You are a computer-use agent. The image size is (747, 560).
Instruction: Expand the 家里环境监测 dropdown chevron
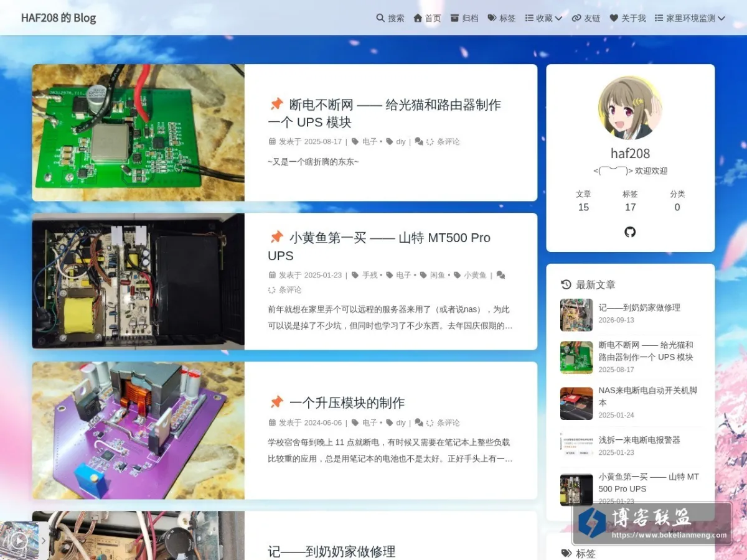click(x=721, y=18)
